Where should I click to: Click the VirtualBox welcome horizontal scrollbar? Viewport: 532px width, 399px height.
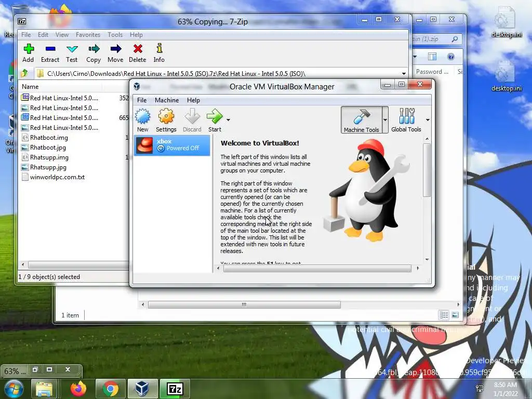[317, 269]
